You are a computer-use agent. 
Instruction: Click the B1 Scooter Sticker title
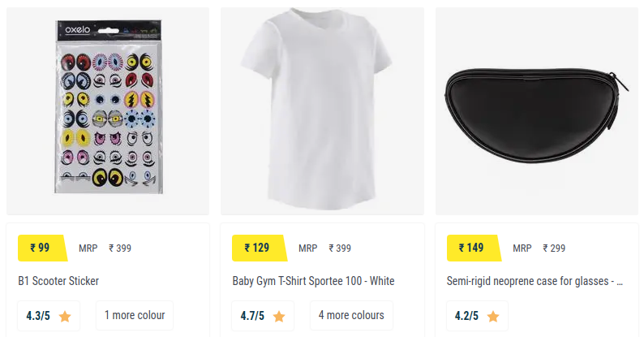point(58,281)
